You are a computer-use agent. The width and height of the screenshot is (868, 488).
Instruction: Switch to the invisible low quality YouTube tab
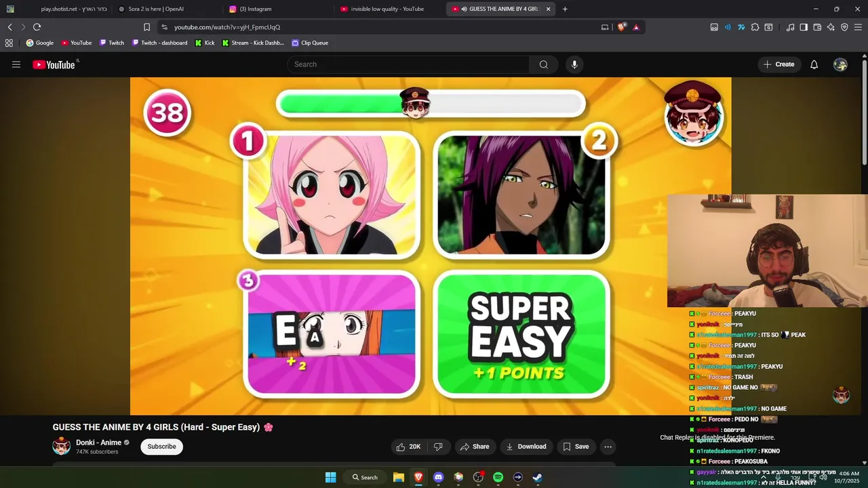click(x=388, y=9)
